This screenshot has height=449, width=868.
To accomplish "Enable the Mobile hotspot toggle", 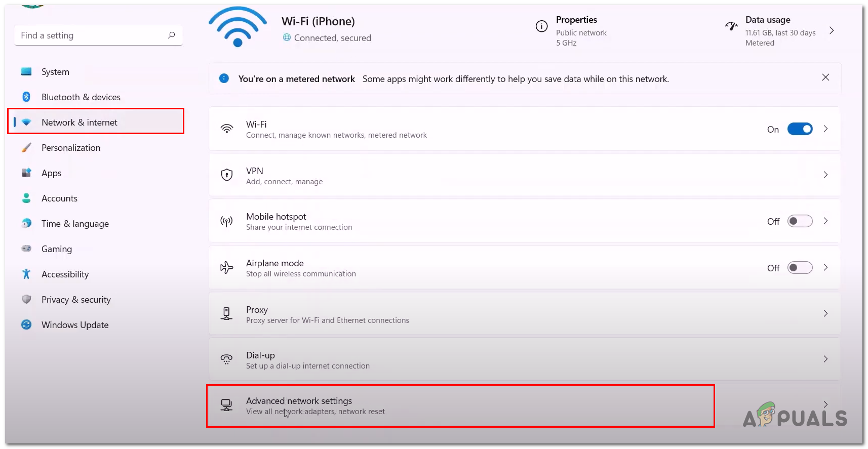I will [x=800, y=221].
